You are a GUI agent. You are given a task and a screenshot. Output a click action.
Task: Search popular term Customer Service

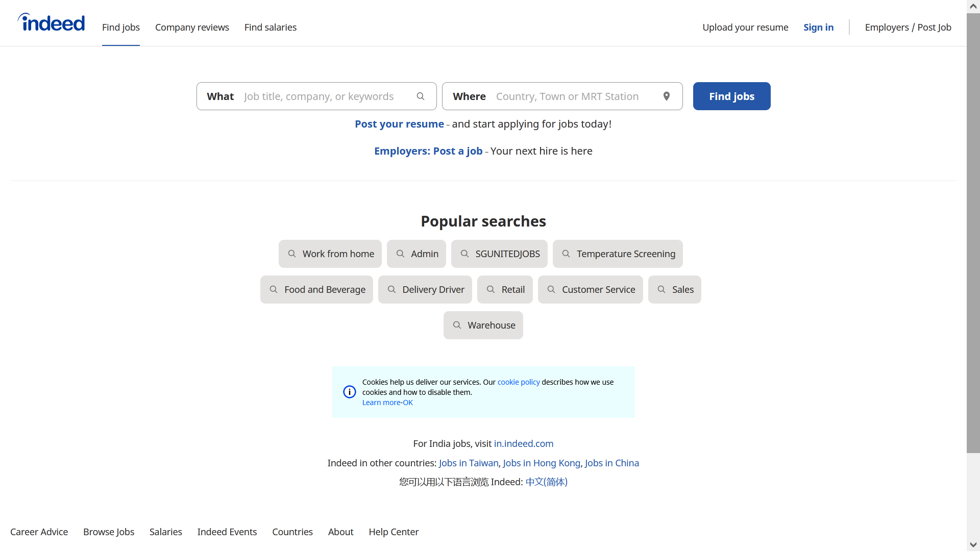point(591,289)
